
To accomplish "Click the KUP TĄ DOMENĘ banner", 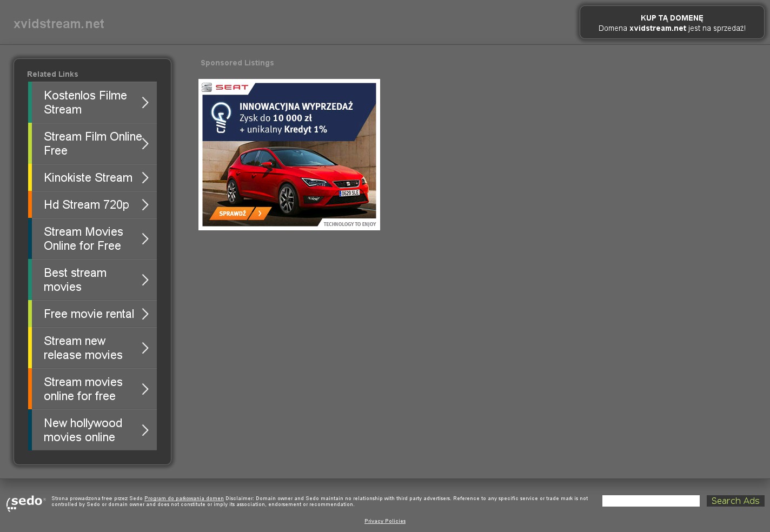I will pyautogui.click(x=672, y=23).
